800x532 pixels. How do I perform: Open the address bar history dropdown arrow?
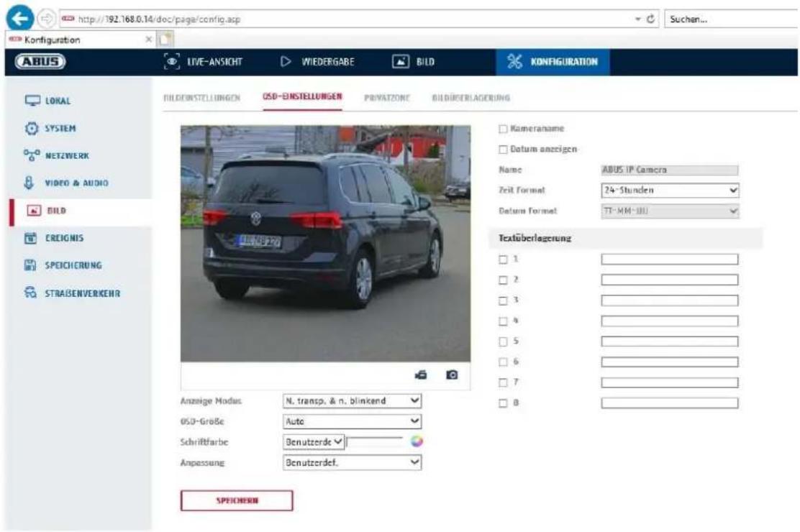click(x=637, y=19)
